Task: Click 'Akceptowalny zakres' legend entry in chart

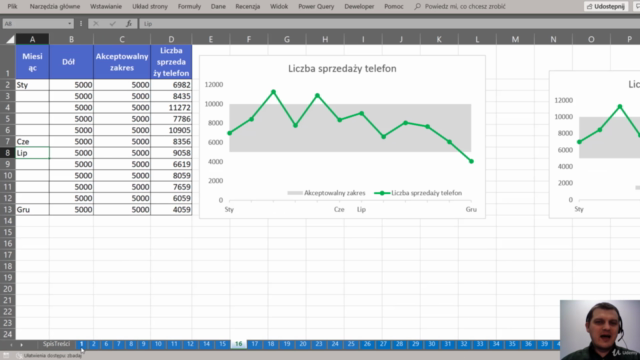Action: coord(326,193)
